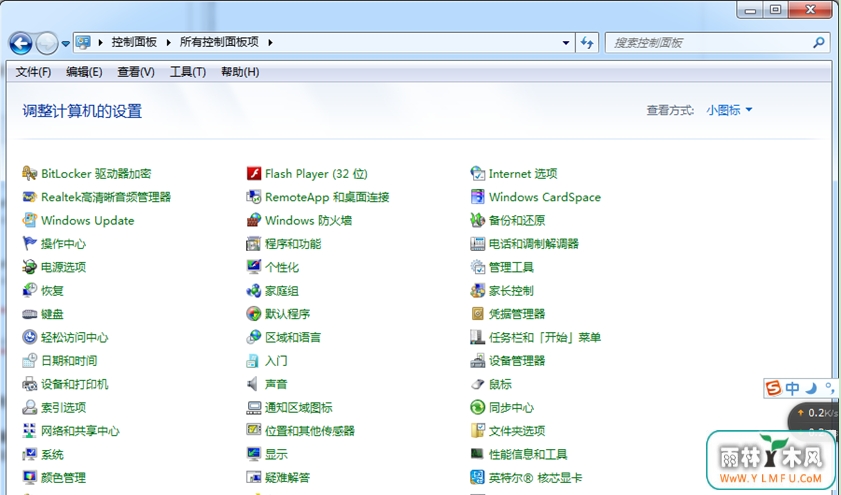This screenshot has width=841, height=495.
Task: Click the 鼠标 mouse icon
Action: click(x=477, y=384)
